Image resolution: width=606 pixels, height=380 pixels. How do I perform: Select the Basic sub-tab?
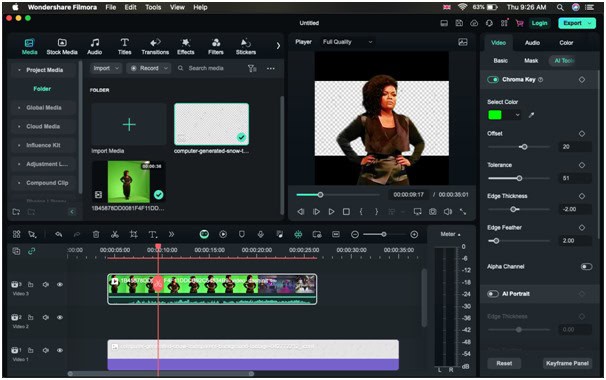[x=500, y=61]
